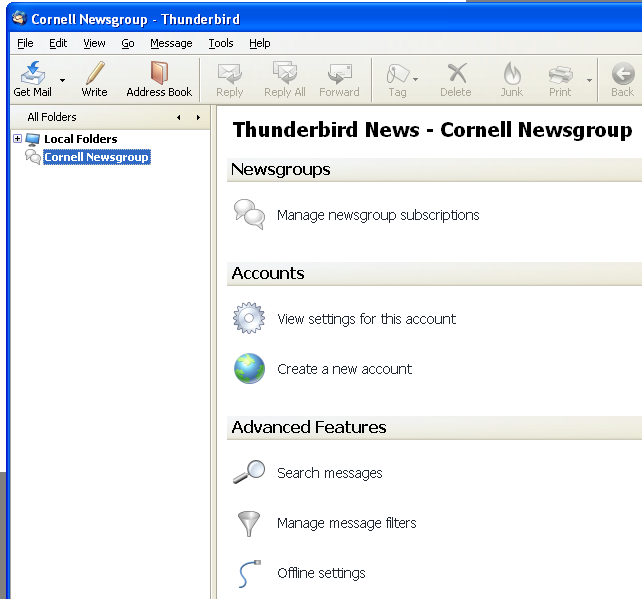Click the Delete X icon
The height and width of the screenshot is (599, 642).
coord(456,74)
